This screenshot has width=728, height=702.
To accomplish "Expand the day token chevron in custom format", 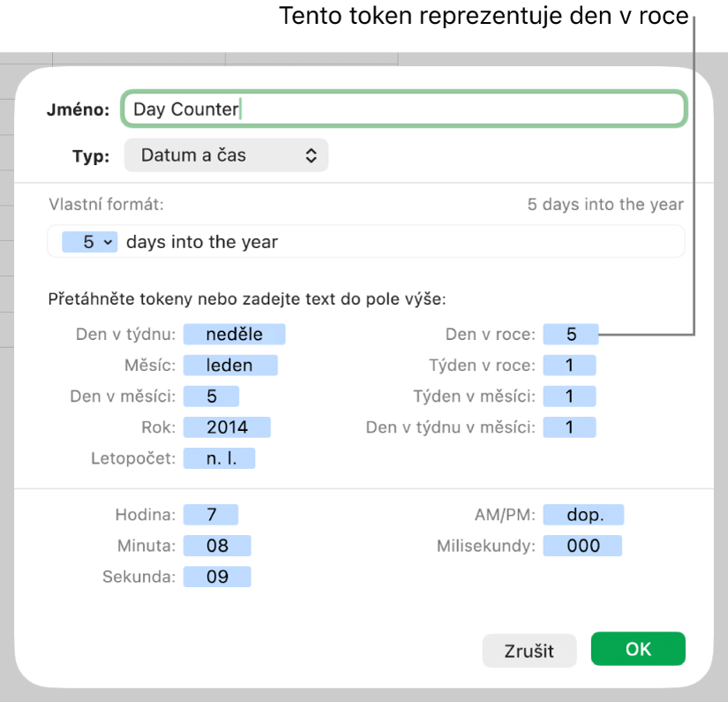I will 108,242.
